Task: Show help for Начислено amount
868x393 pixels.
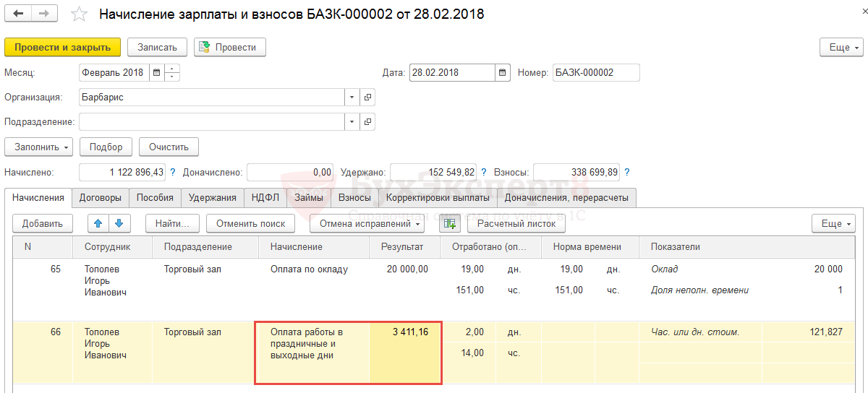Action: coord(172,172)
